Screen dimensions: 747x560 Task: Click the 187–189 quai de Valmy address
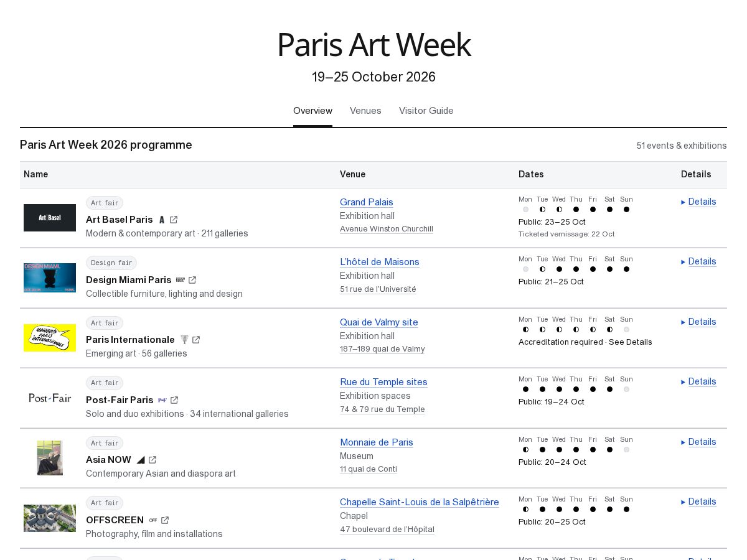tap(382, 349)
